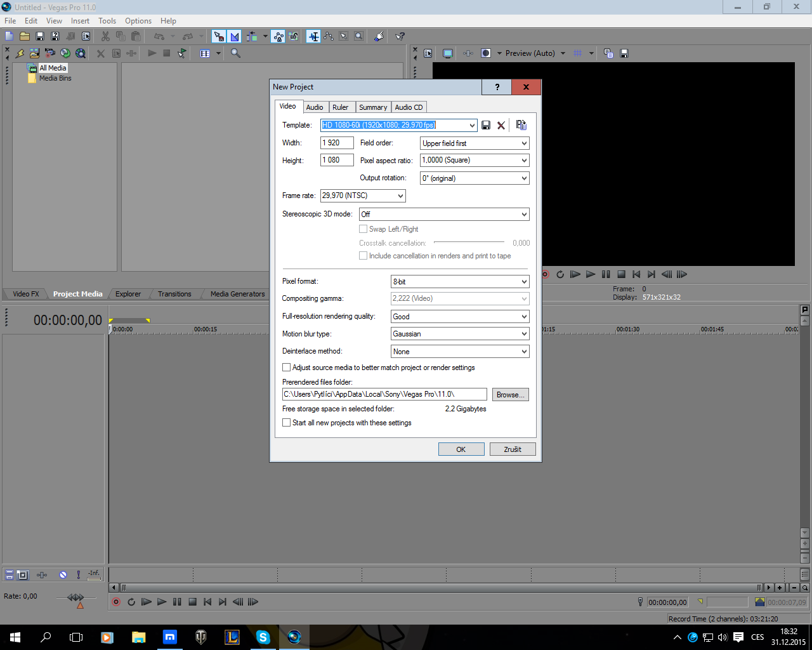The image size is (812, 650).
Task: Open Skype from the Windows taskbar
Action: point(263,637)
